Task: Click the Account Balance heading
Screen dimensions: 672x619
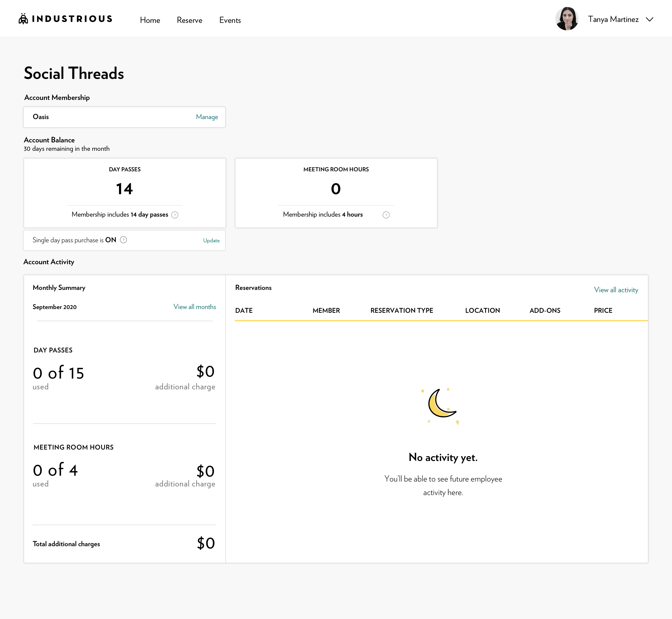Action: pos(49,140)
